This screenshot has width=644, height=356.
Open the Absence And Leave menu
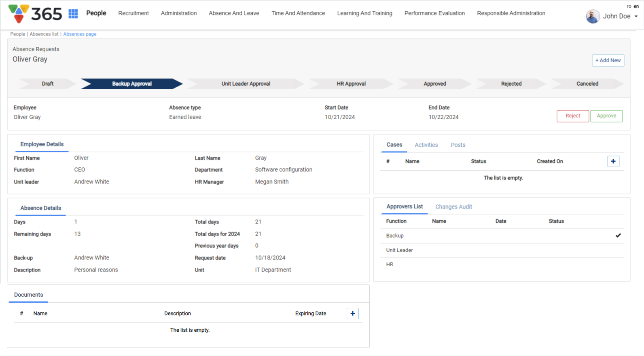click(234, 13)
